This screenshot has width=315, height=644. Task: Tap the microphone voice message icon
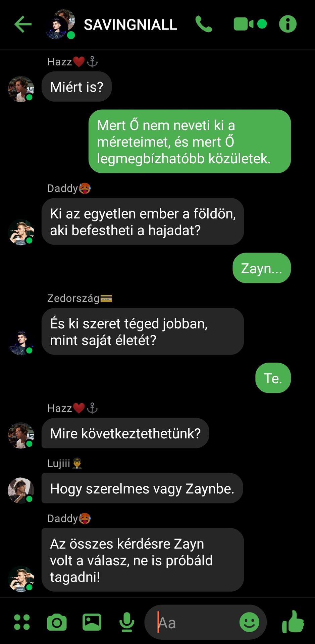[127, 622]
